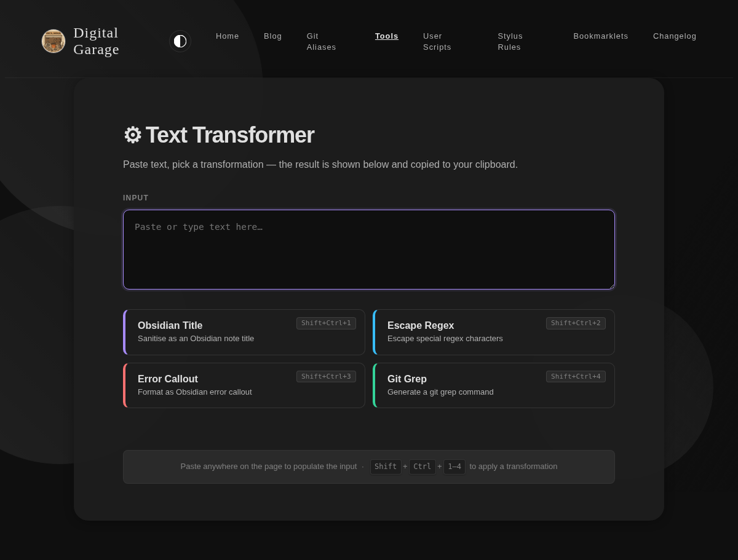Click the Ctrl key hint in footer
Screen dimensions: 738x560
422,467
